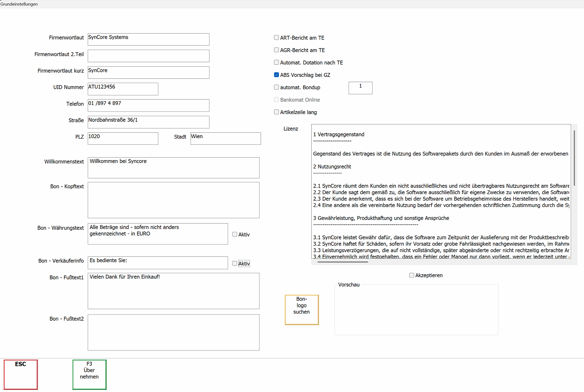Image resolution: width=584 pixels, height=392 pixels.
Task: Check the Akzeptieren license checkbox
Action: 412,275
